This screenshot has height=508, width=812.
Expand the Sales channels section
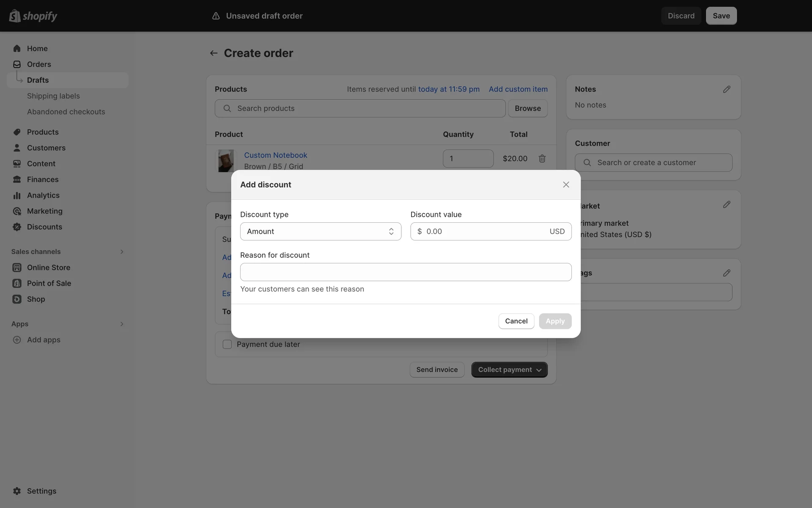coord(121,252)
